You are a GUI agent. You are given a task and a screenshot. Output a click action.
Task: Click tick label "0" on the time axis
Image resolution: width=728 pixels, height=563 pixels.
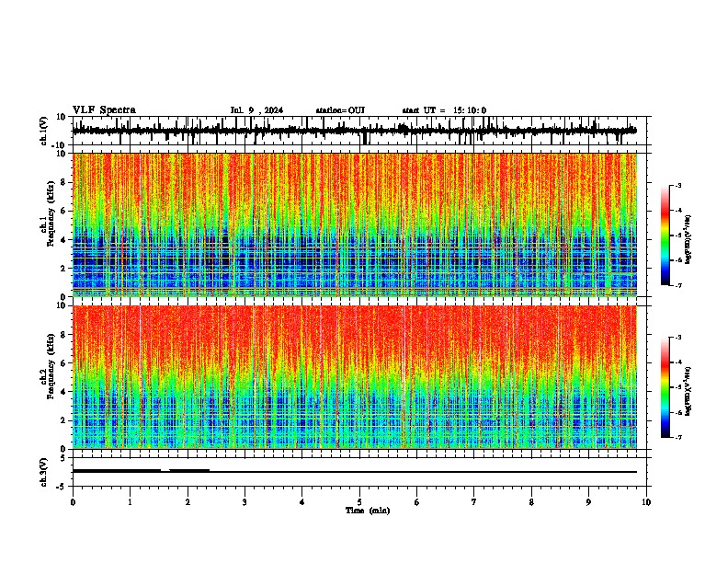73,502
